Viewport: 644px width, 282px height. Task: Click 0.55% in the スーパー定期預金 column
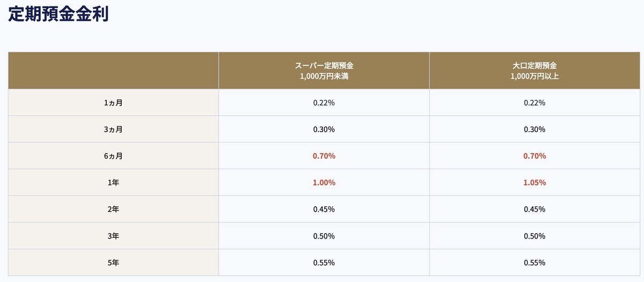pyautogui.click(x=324, y=263)
